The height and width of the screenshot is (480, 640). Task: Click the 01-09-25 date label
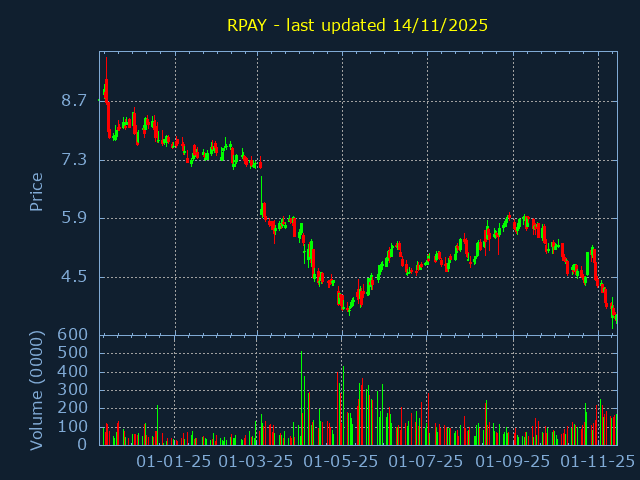pos(512,461)
